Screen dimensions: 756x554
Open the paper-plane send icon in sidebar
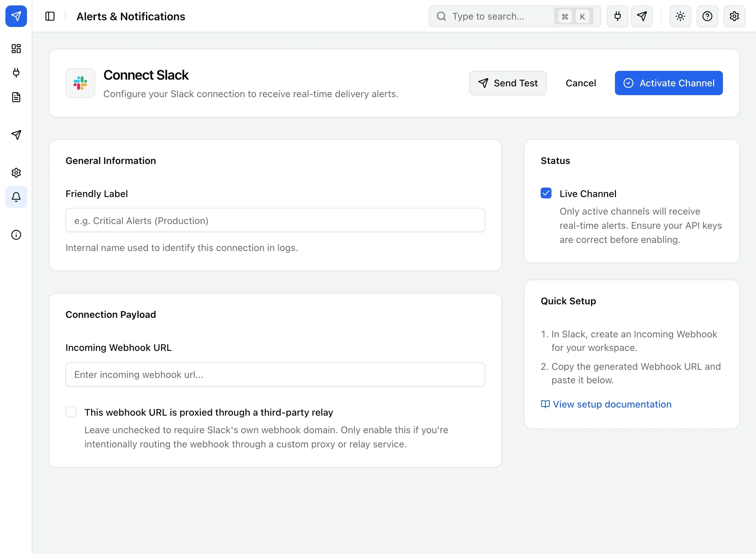pos(16,135)
